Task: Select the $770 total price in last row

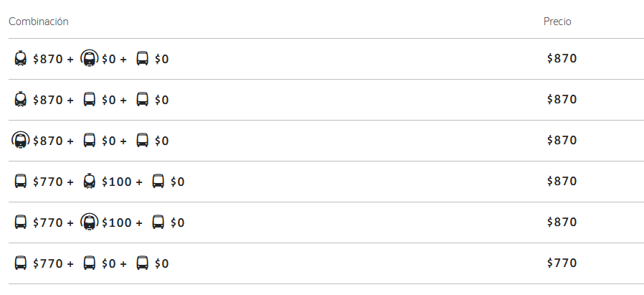Action: point(562,263)
